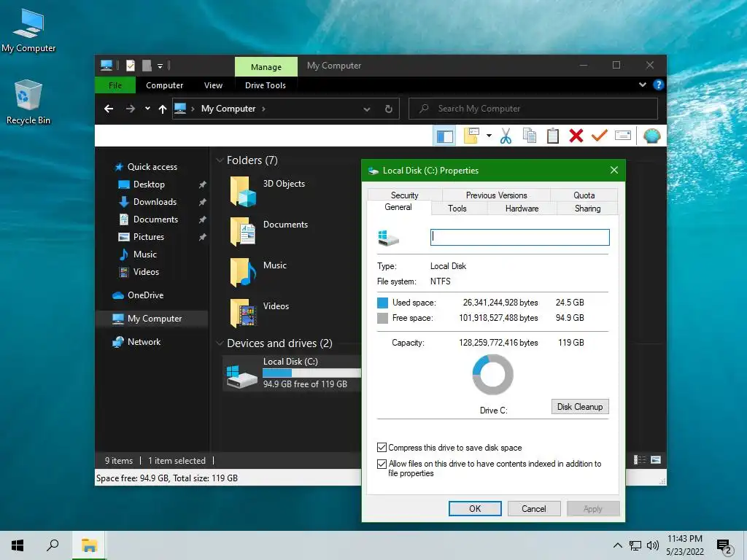
Task: Open the View ribbon tab
Action: click(x=213, y=85)
